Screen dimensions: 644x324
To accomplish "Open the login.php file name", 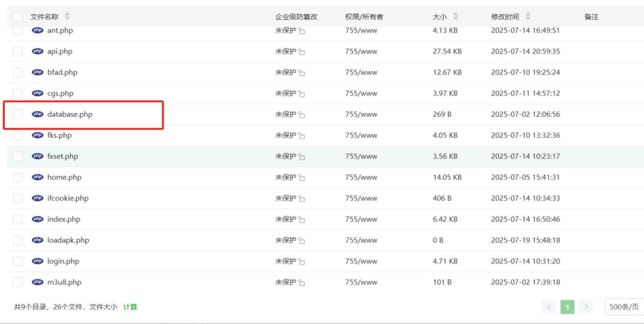I will click(x=63, y=261).
